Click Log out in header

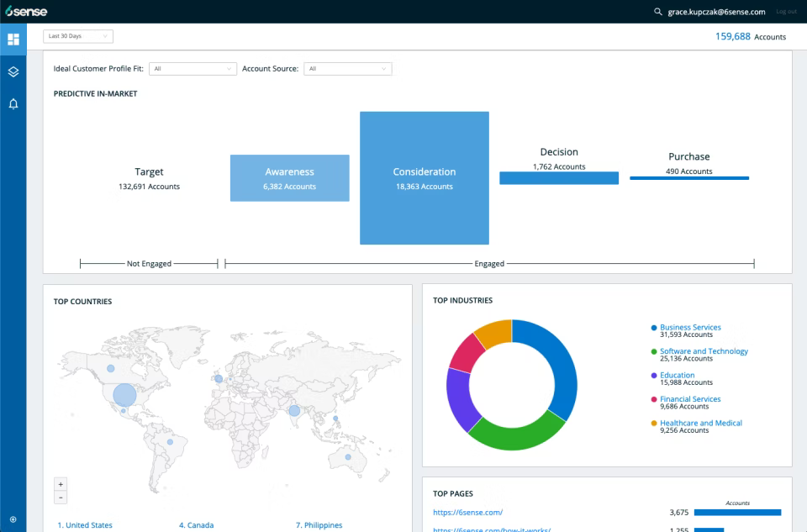point(786,11)
